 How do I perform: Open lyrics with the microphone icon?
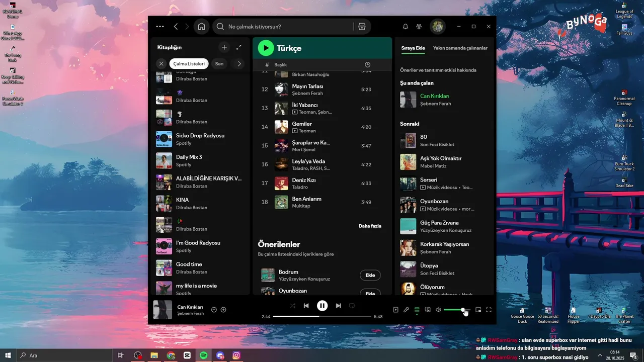[x=406, y=310]
